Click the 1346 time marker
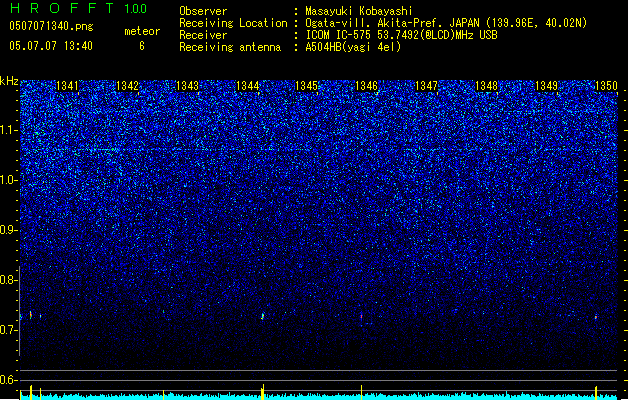This screenshot has height=400, width=629. [366, 86]
